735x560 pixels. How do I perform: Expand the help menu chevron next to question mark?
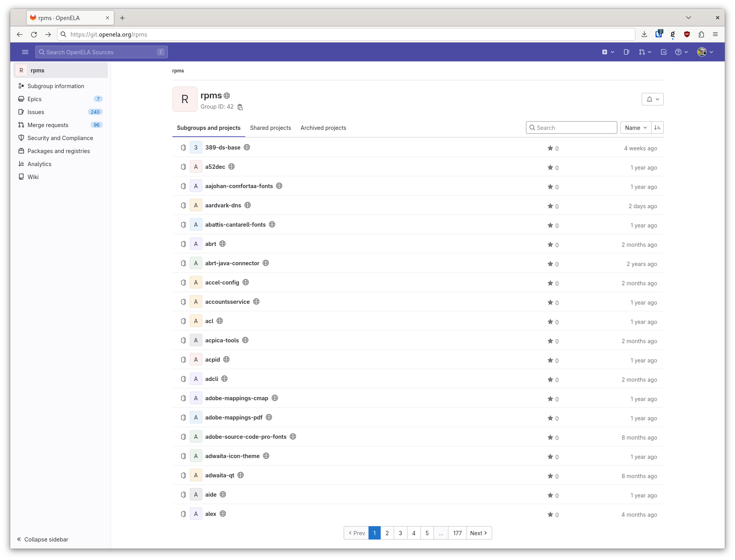pyautogui.click(x=686, y=52)
